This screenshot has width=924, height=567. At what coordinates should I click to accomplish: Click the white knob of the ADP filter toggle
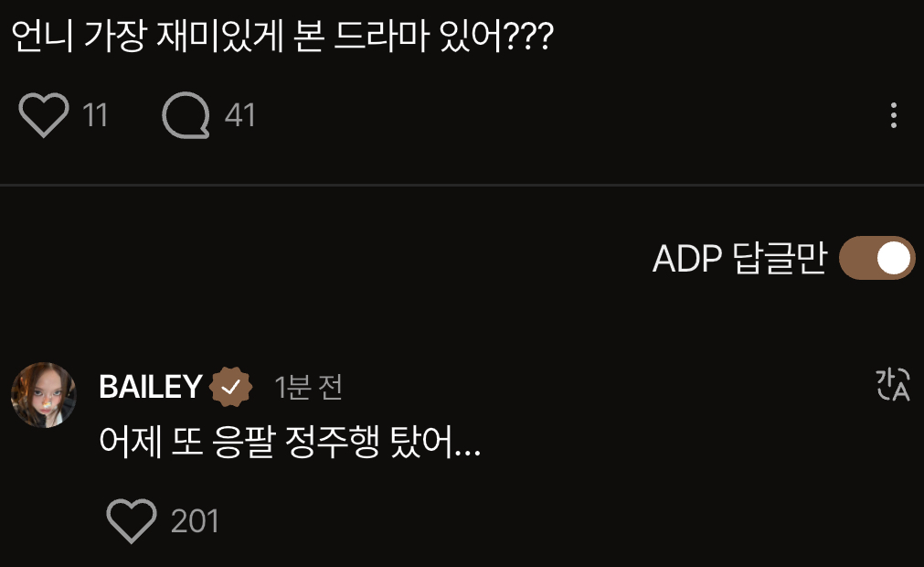[x=893, y=258]
